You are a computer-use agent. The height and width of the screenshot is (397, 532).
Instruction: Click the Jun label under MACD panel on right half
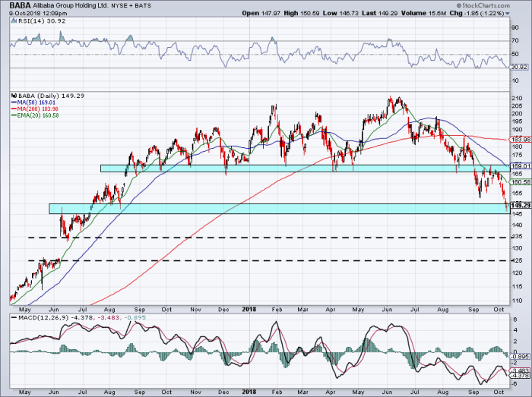(387, 392)
